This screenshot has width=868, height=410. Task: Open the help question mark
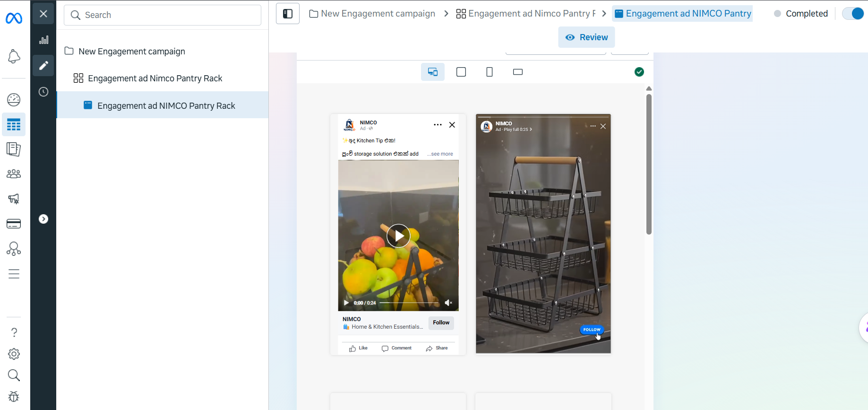14,332
